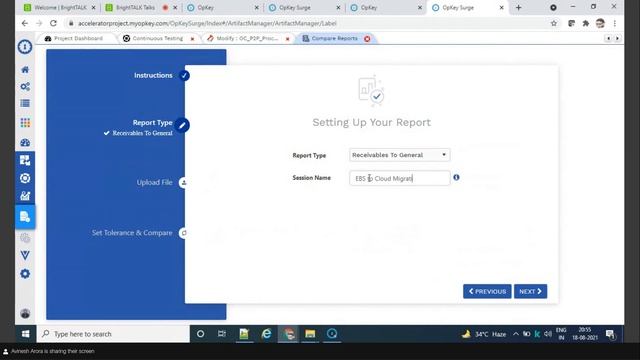Click the NEXT button
Viewport: 640px width, 360px height.
(x=530, y=291)
